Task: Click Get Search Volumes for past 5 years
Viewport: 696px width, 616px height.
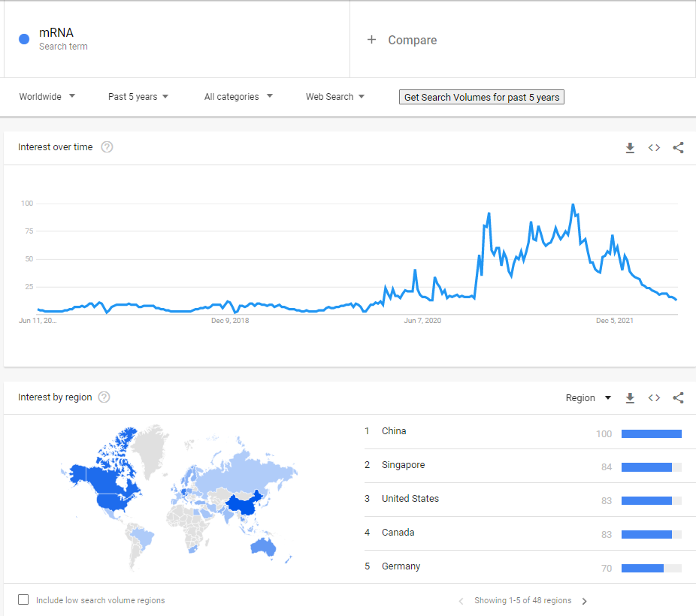Action: pyautogui.click(x=481, y=97)
